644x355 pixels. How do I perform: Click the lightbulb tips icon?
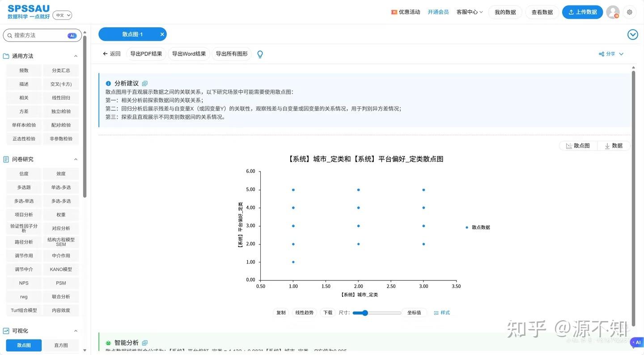pyautogui.click(x=260, y=54)
